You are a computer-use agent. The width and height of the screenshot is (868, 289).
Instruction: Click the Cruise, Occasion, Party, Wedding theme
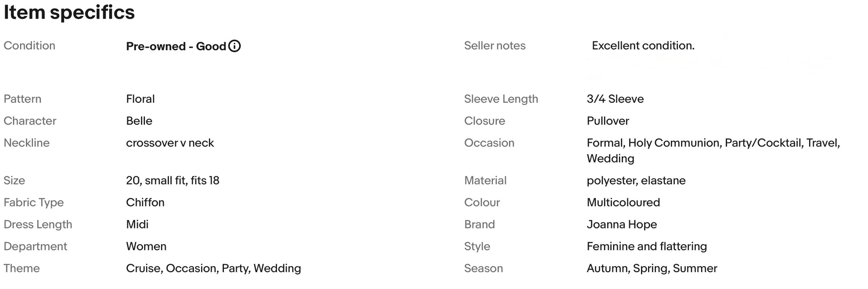pos(214,269)
